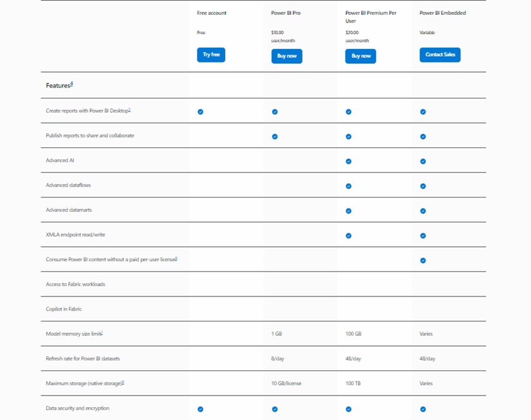Click Premium Per User checkmark for Advanced AI

pyautogui.click(x=349, y=161)
